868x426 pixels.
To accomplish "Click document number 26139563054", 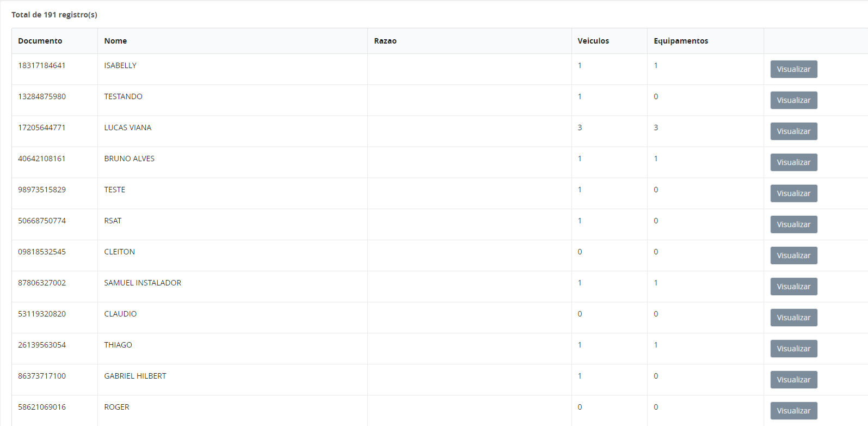I will 42,345.
